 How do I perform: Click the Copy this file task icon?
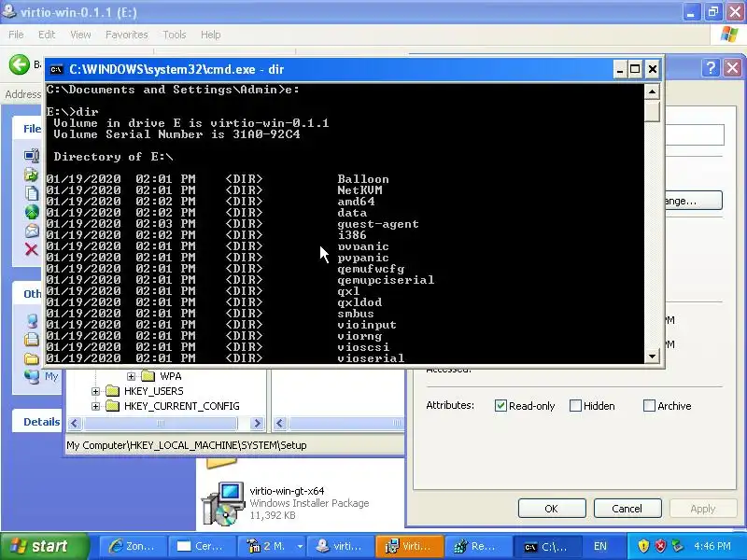(32, 193)
